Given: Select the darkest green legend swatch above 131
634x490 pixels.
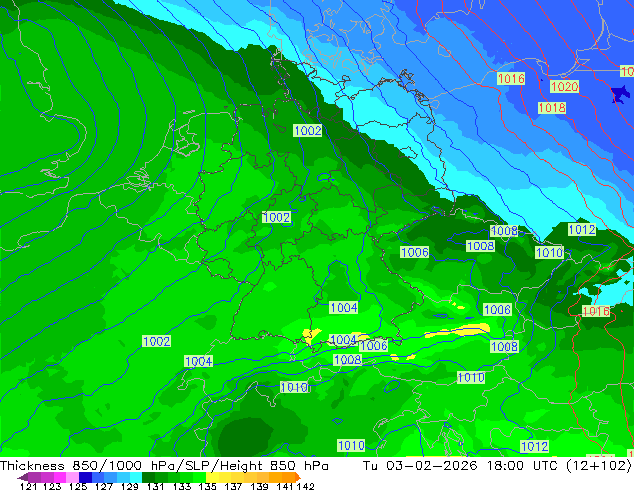Looking at the screenshot, I should (148, 477).
